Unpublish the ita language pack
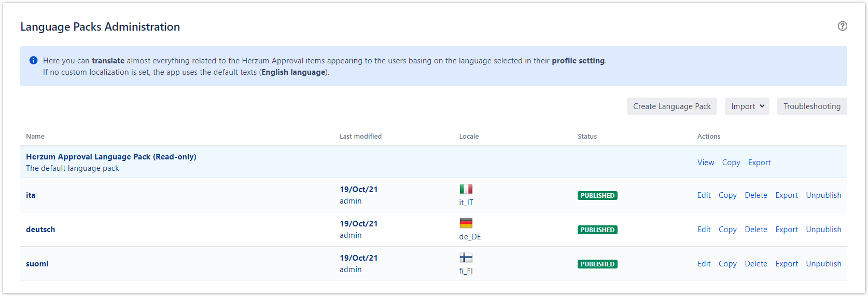Image resolution: width=868 pixels, height=296 pixels. pyautogui.click(x=823, y=195)
